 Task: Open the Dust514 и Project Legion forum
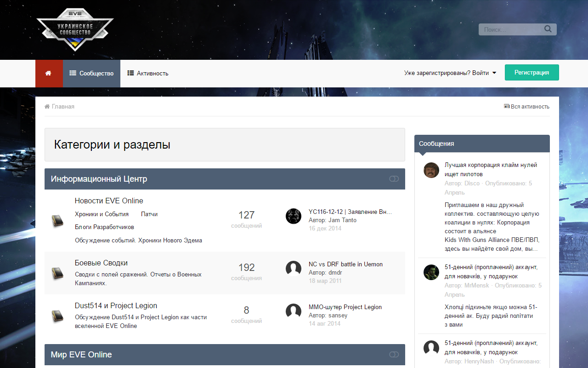[116, 305]
